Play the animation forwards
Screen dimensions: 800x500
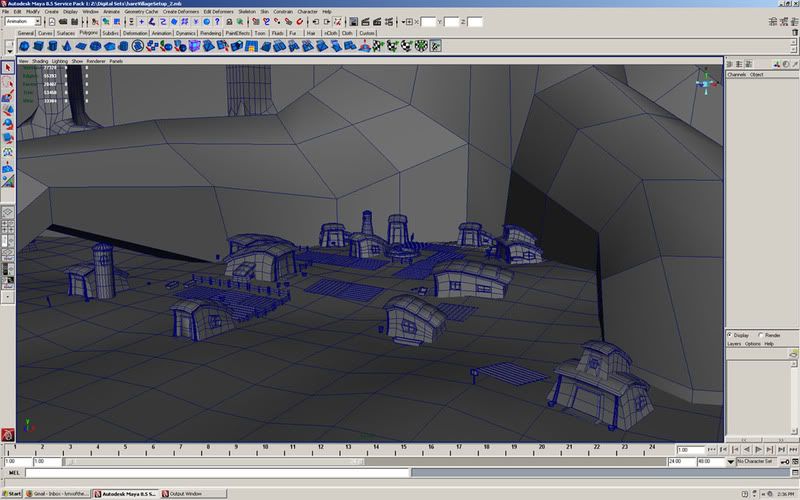(x=758, y=449)
